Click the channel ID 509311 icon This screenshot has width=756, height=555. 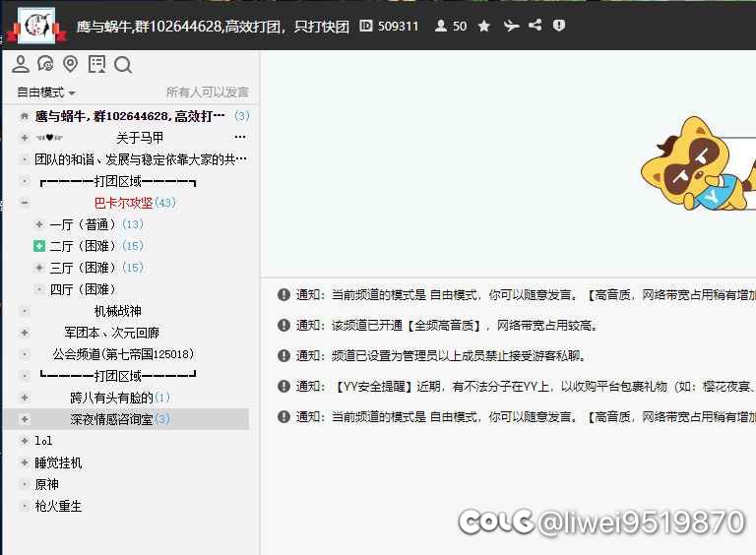(x=366, y=26)
